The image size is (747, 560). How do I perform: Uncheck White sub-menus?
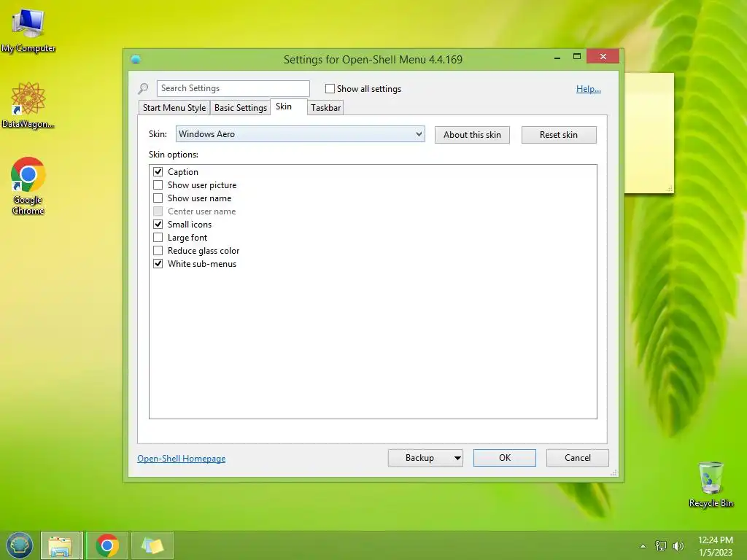(x=158, y=263)
